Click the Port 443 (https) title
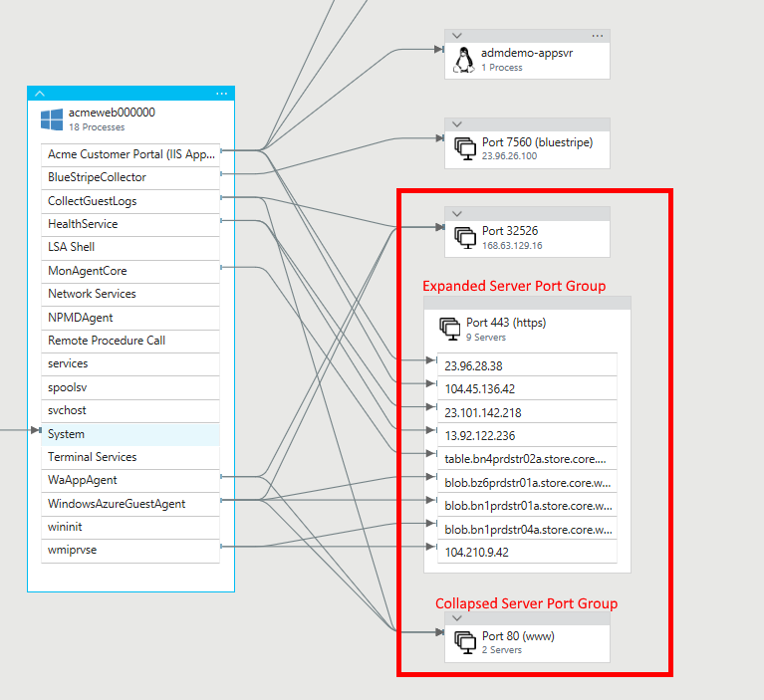 click(506, 323)
